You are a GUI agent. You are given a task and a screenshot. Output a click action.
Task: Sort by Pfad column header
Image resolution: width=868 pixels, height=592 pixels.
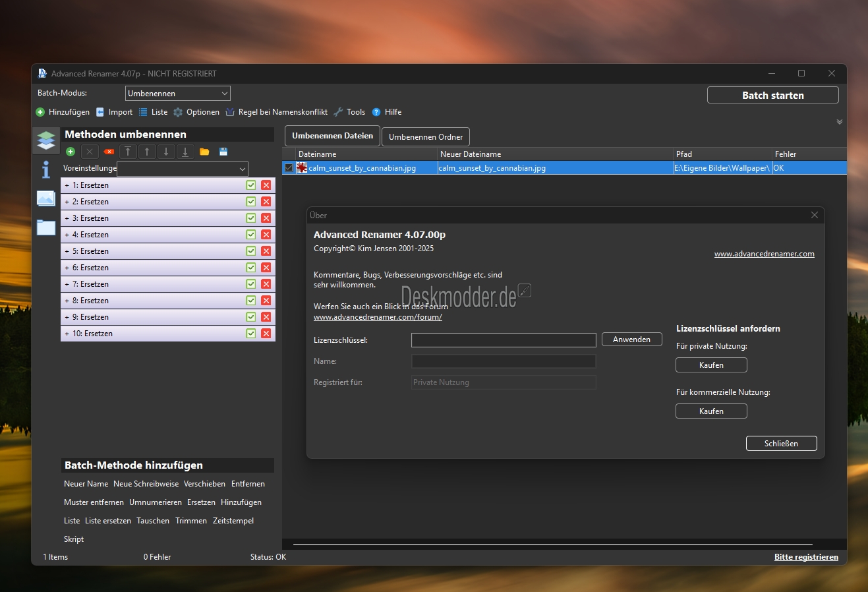[x=722, y=154]
